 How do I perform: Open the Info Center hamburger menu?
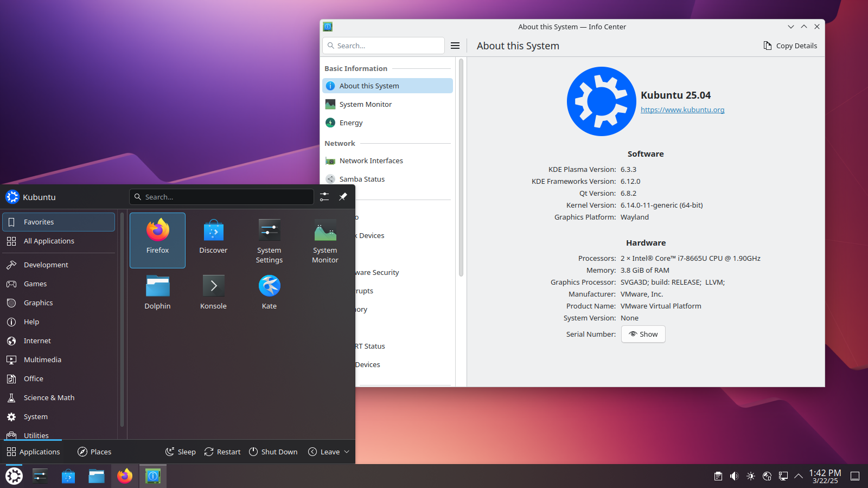pos(455,46)
